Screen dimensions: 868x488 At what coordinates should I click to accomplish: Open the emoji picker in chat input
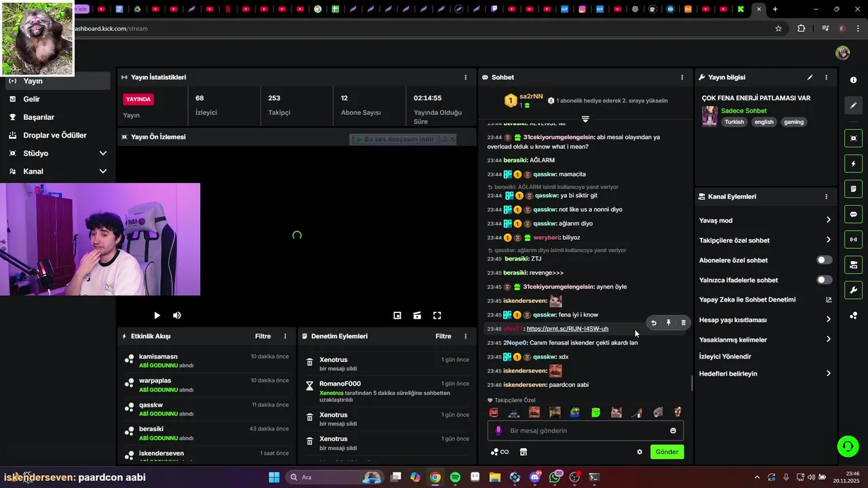coord(673,430)
